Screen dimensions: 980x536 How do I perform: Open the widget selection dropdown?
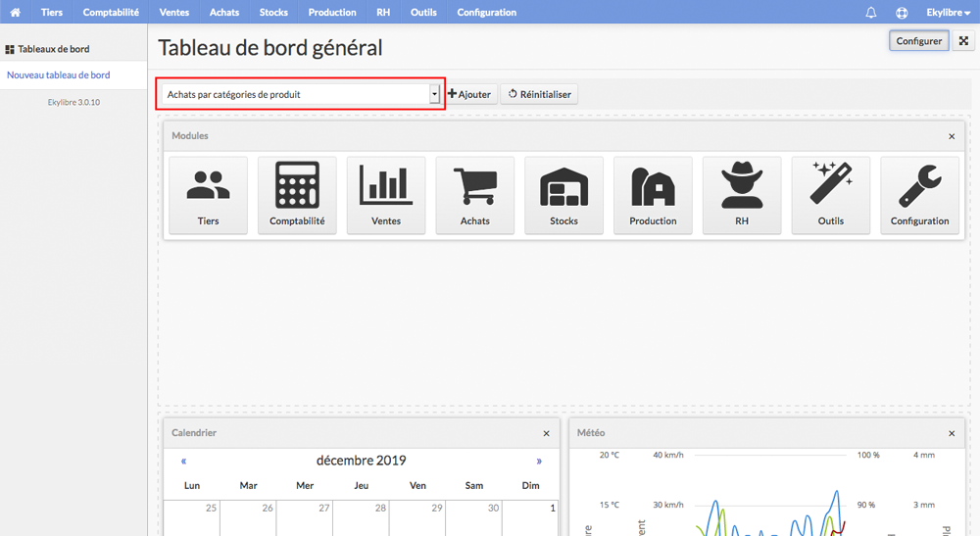click(301, 94)
